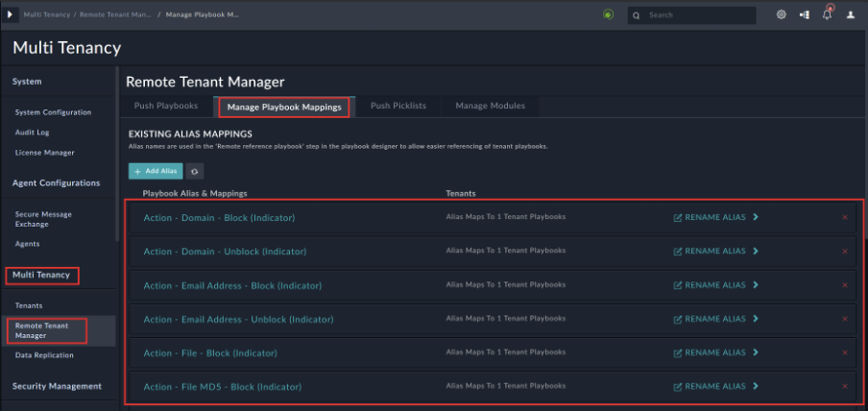Expand Action - Email Address - Block row chevron
The height and width of the screenshot is (411, 868).
[757, 285]
